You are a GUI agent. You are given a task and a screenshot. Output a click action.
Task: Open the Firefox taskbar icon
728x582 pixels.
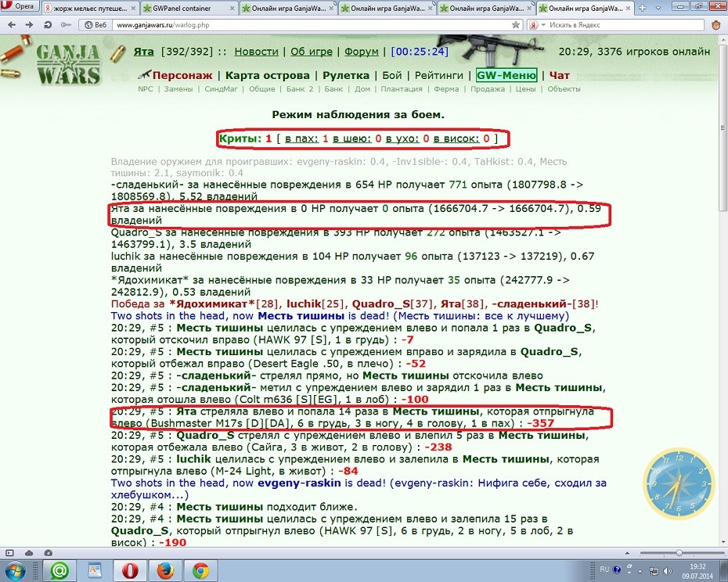(165, 570)
